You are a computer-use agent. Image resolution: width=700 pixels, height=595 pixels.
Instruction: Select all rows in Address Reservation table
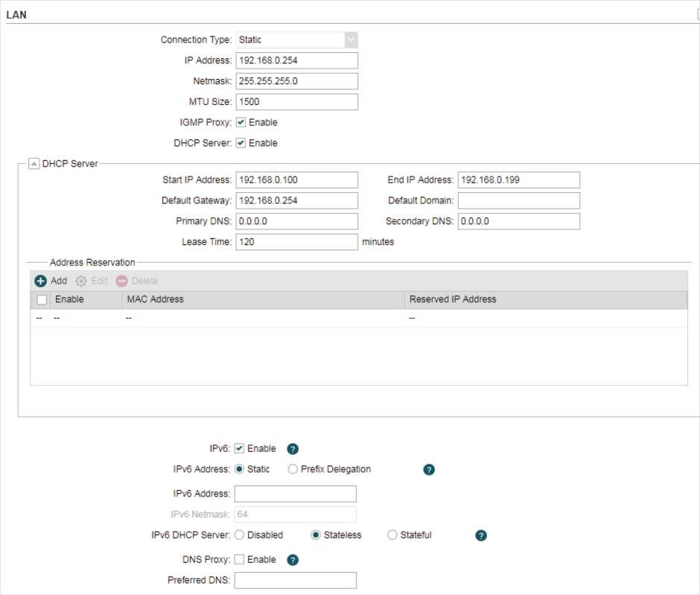[42, 299]
